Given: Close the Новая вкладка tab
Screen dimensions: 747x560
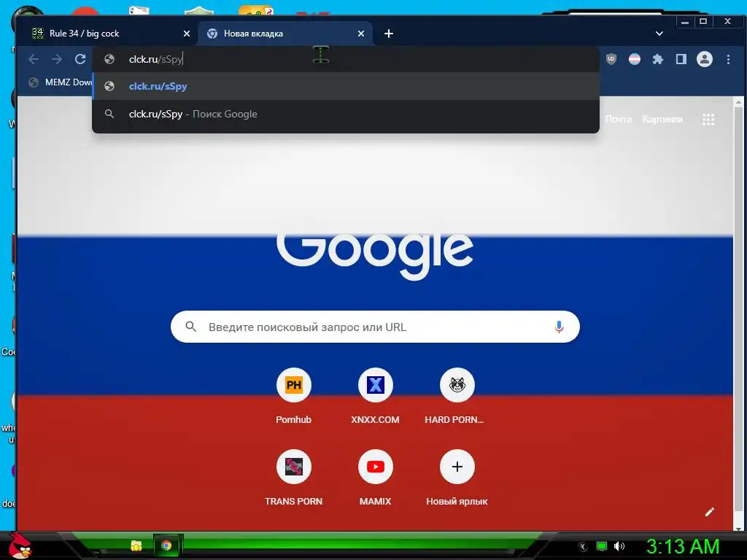Looking at the screenshot, I should point(361,34).
